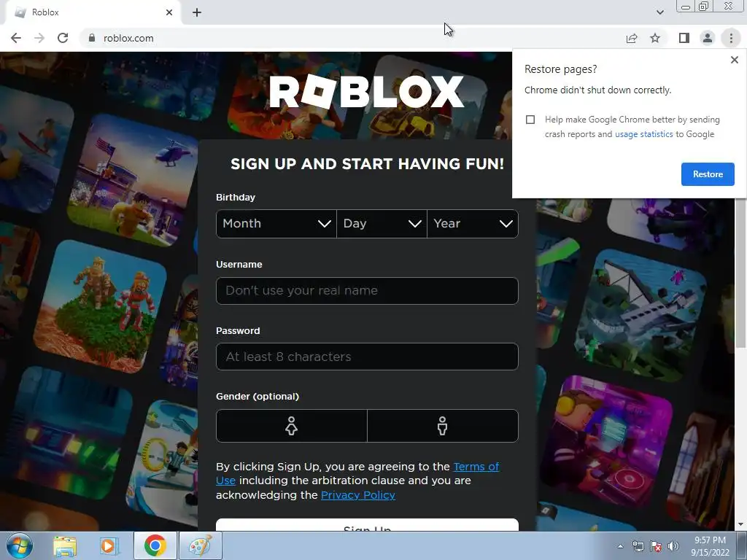Enable sending crash reports checkbox
This screenshot has width=747, height=560.
[x=530, y=120]
